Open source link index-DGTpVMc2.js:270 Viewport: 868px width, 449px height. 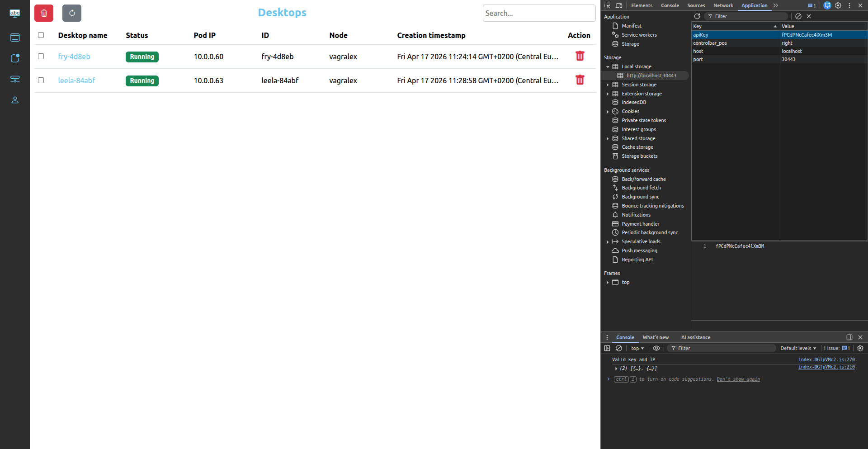826,360
